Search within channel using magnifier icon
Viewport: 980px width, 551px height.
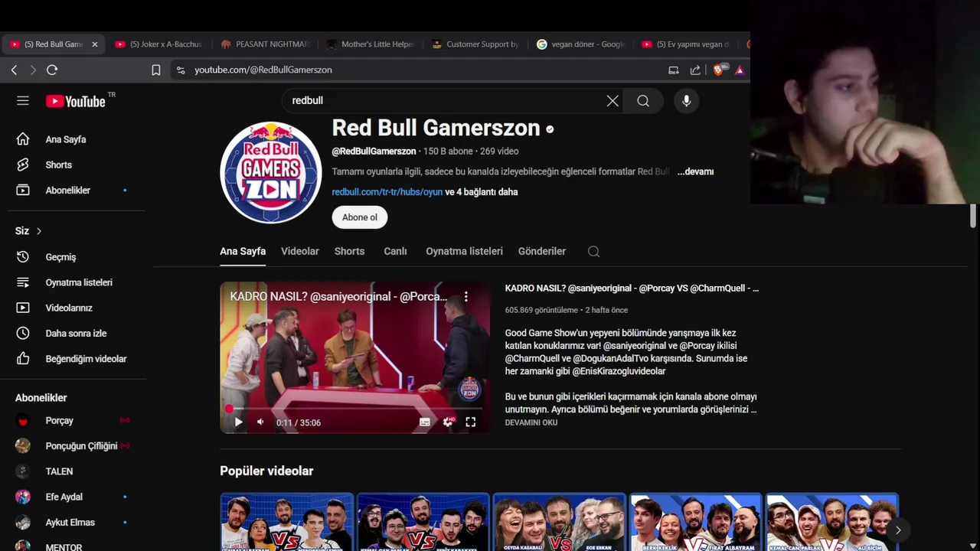[x=593, y=251]
